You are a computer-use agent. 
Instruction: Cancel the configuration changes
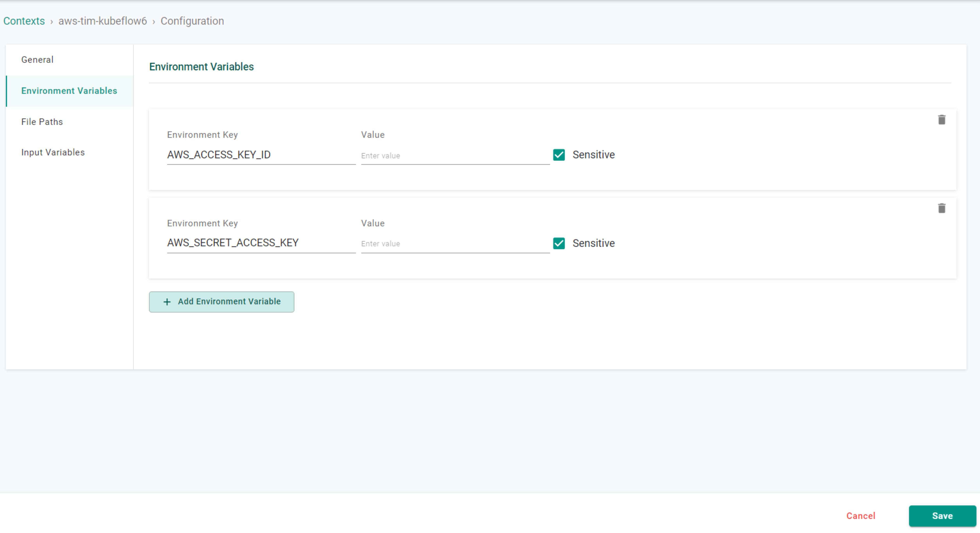pyautogui.click(x=861, y=516)
